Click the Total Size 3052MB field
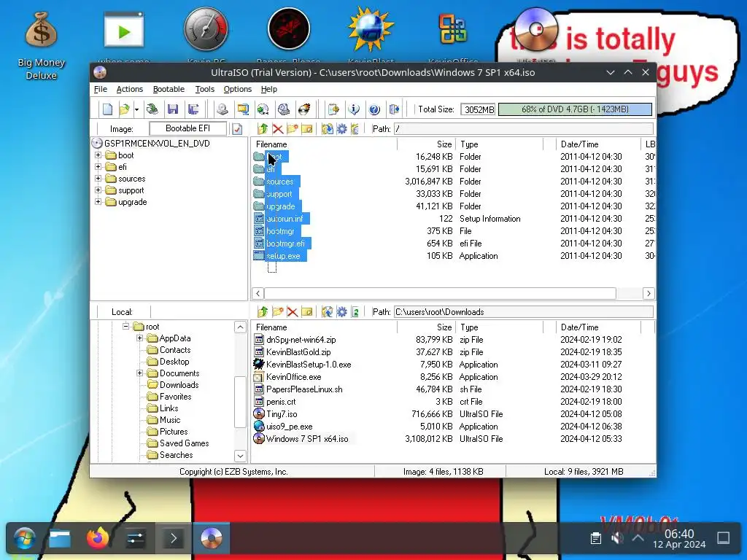 pyautogui.click(x=479, y=109)
